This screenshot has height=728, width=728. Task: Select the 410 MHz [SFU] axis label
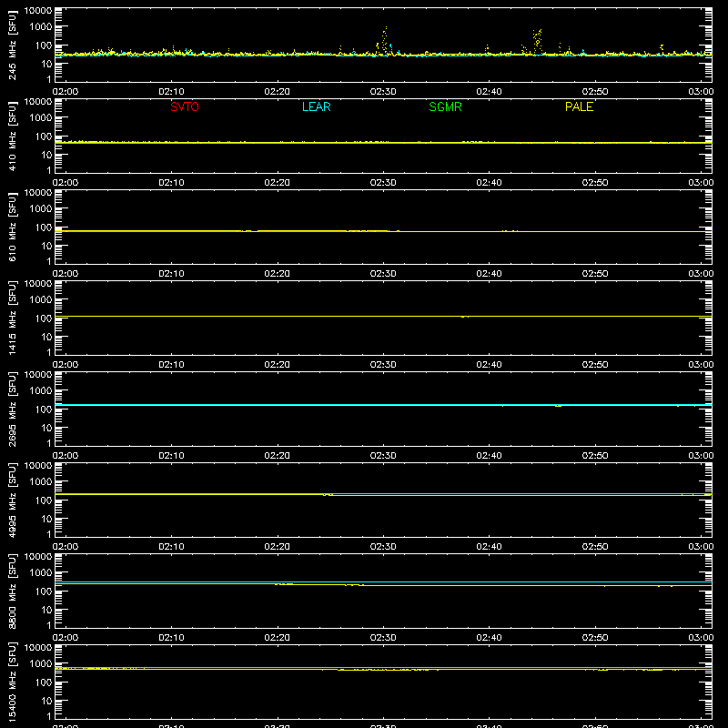[13, 136]
